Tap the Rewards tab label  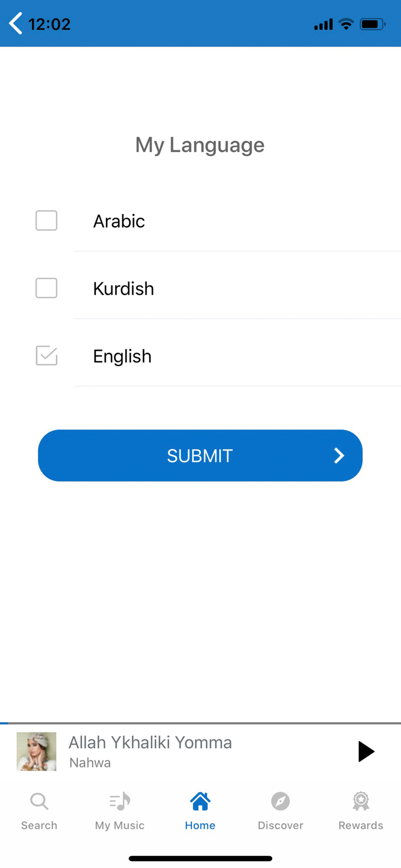click(360, 826)
